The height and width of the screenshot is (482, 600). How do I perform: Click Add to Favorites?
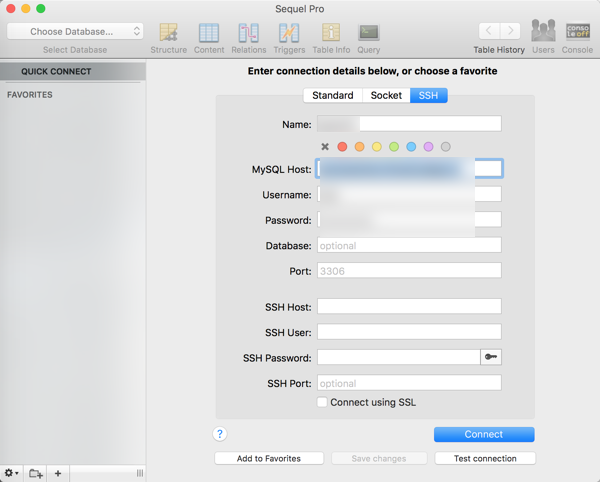coord(269,458)
